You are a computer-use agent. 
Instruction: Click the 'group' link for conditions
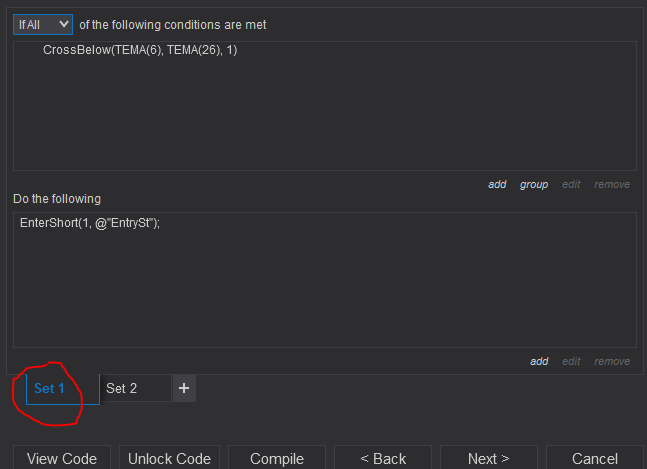point(534,184)
